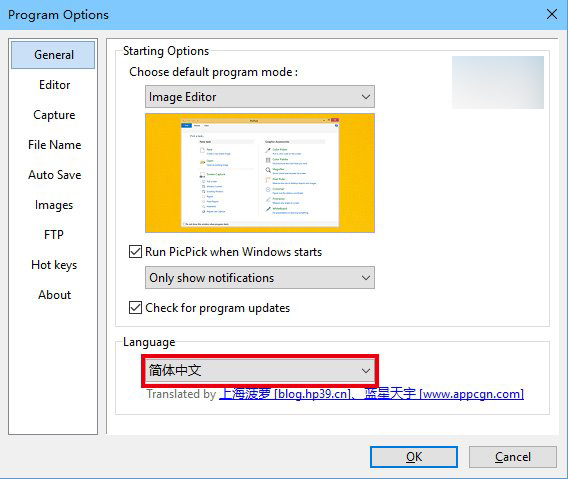Viewport: 568px width, 479px height.
Task: Click the Cancel button
Action: tap(513, 457)
